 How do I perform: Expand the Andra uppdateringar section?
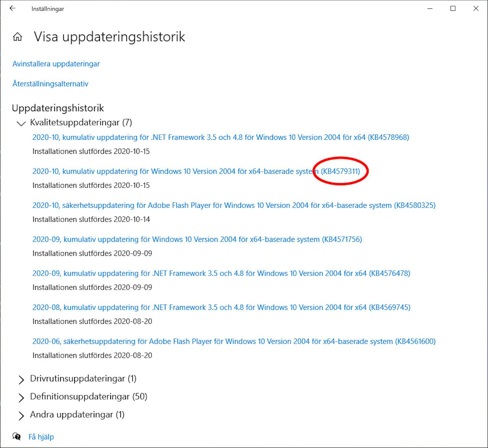(21, 415)
